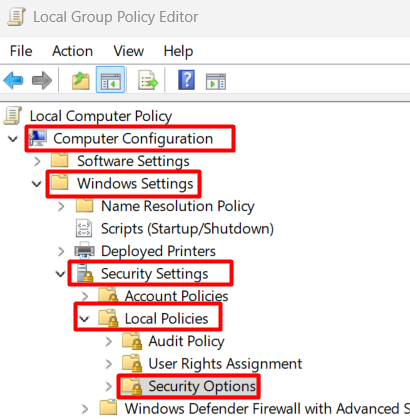Click the gray Forward arrow icon
Viewport: 410px width, 419px height.
click(x=42, y=80)
